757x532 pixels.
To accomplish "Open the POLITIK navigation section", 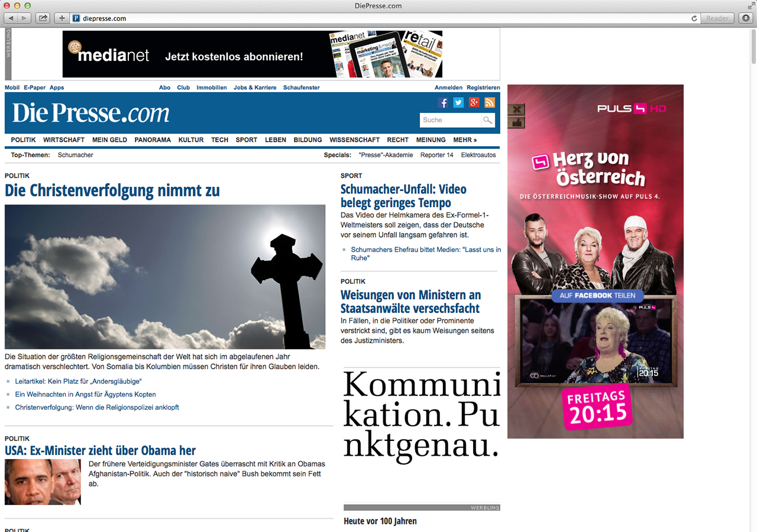I will tap(23, 140).
